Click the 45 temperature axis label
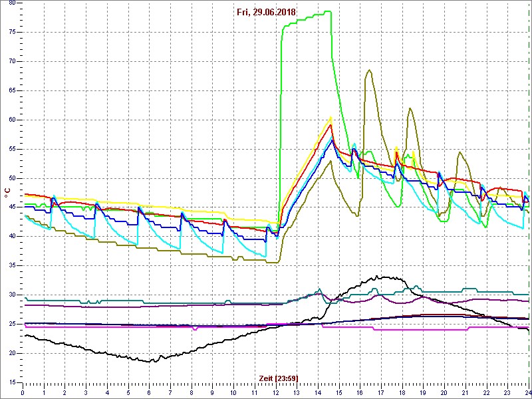Screen dimensions: 532x399 coord(12,207)
